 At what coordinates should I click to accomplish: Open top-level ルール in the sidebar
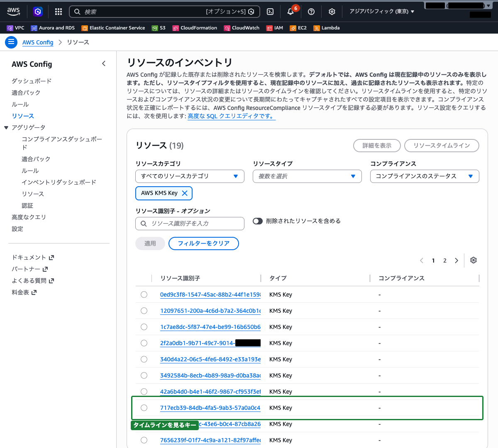click(20, 104)
